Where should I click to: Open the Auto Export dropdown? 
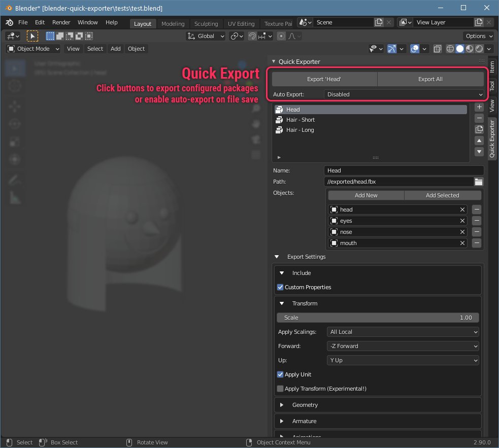(404, 94)
